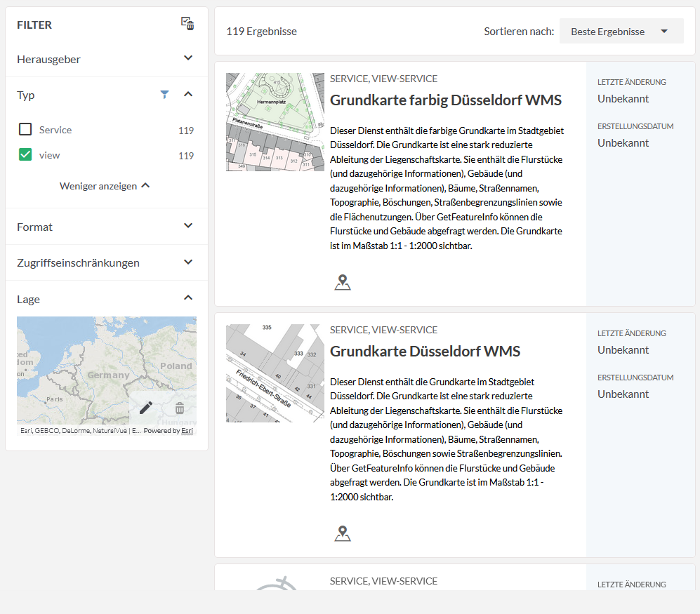Click the Friedrich-Ebert-Straße map thumbnail
The image size is (700, 614).
(275, 373)
